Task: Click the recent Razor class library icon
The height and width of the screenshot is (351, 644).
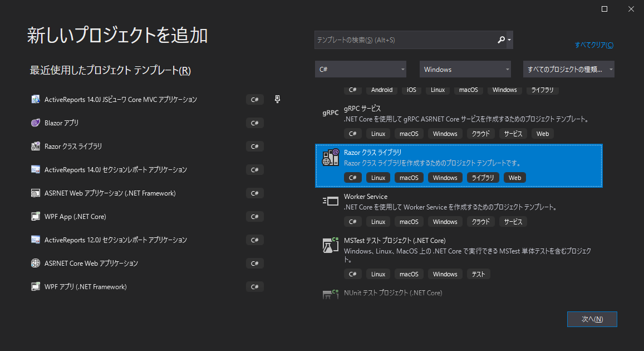Action: 36,146
